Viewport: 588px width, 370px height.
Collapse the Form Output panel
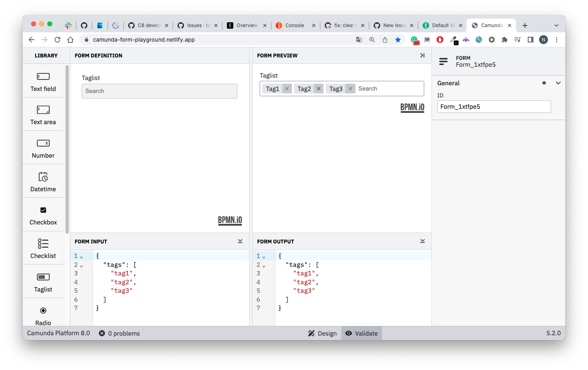(423, 241)
